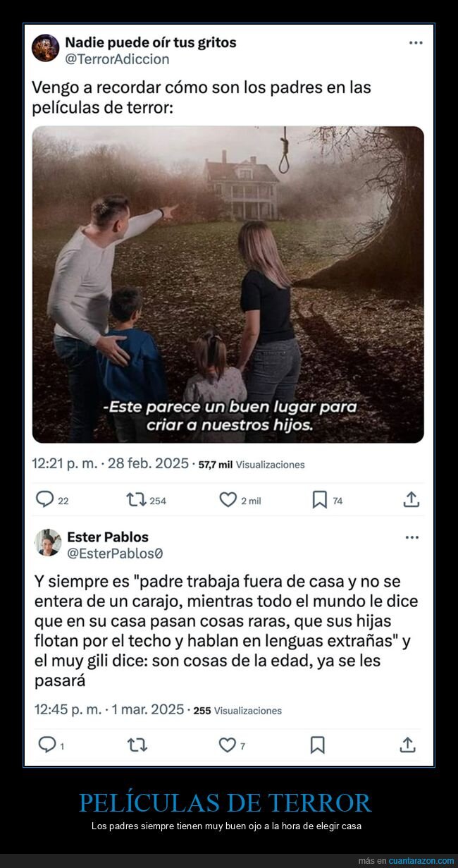458x868 pixels.
Task: Open the @TerrorAdiccion handle link
Action: [x=117, y=59]
